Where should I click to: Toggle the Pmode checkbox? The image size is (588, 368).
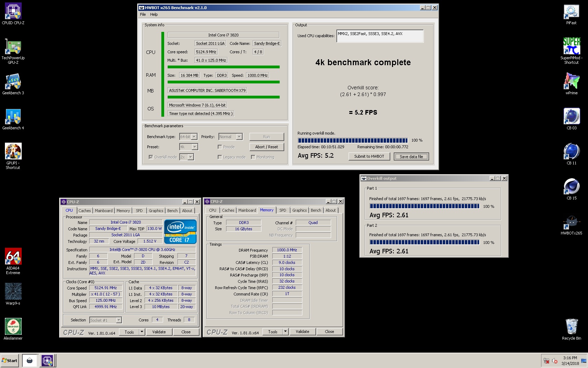point(220,147)
